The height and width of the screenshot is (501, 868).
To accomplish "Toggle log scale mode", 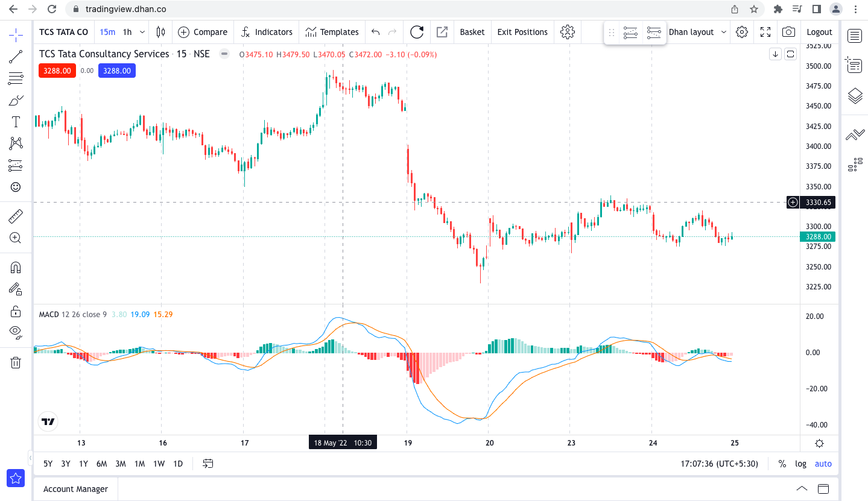I will coord(800,464).
